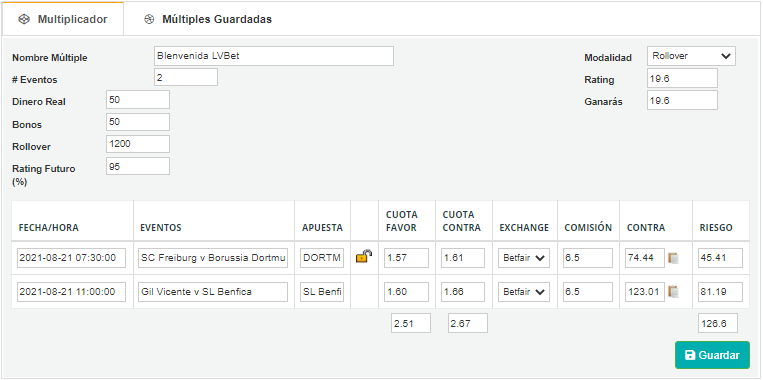Screen dimensions: 763x380
Task: Click the date field 2021-08-21 11:00:00
Action: point(71,292)
